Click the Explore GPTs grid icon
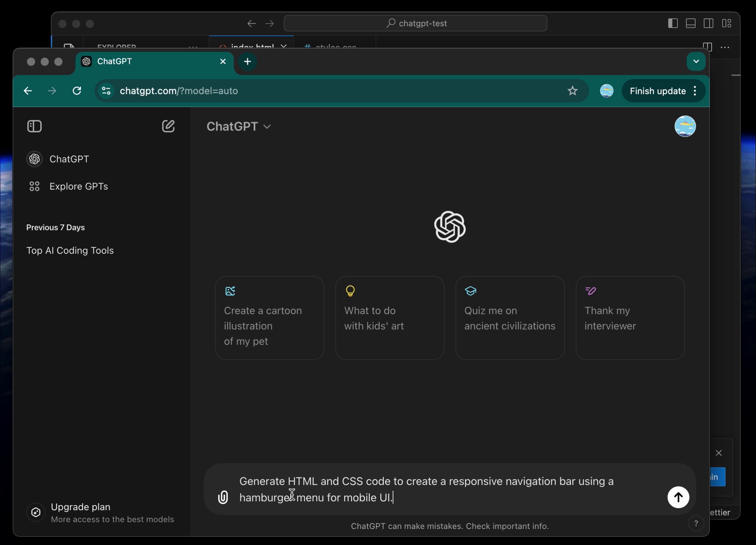 tap(34, 186)
